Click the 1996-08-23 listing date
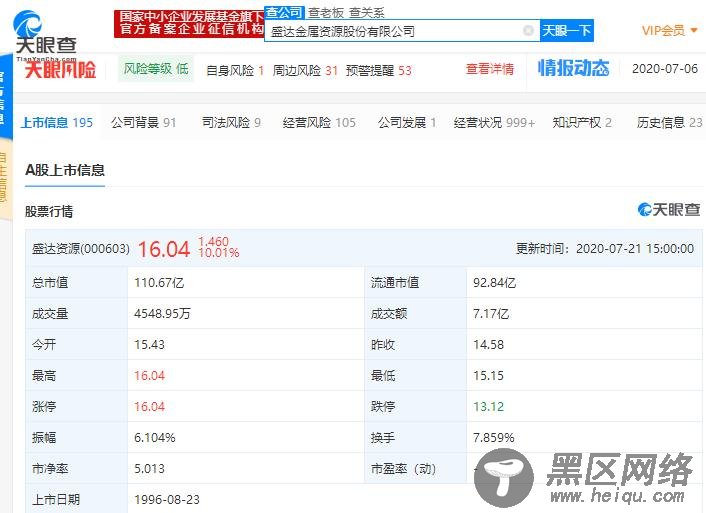This screenshot has width=706, height=513. click(167, 499)
